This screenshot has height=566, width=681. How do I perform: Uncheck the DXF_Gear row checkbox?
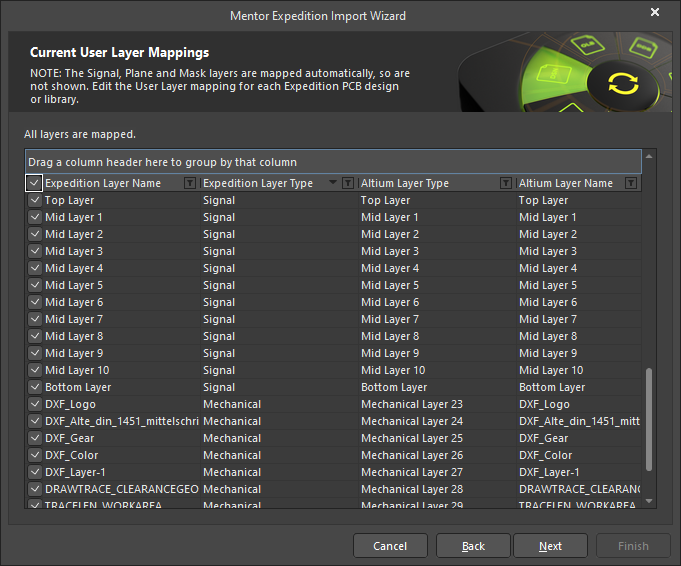click(35, 438)
